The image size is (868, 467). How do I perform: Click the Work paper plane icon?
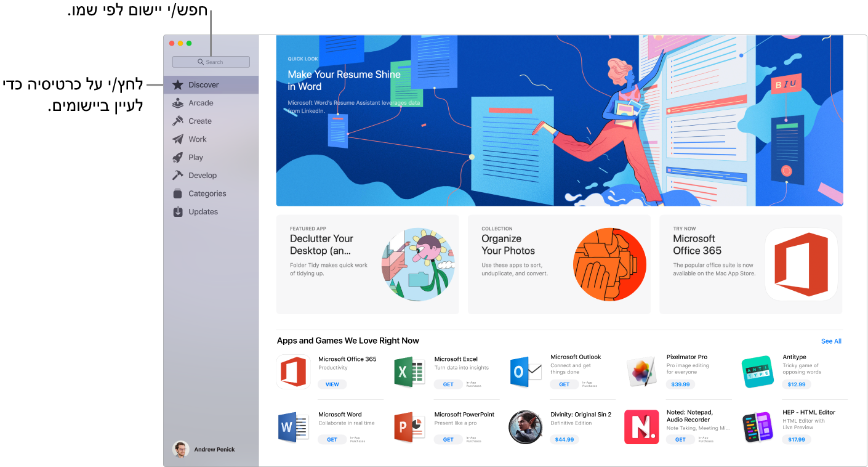[178, 139]
